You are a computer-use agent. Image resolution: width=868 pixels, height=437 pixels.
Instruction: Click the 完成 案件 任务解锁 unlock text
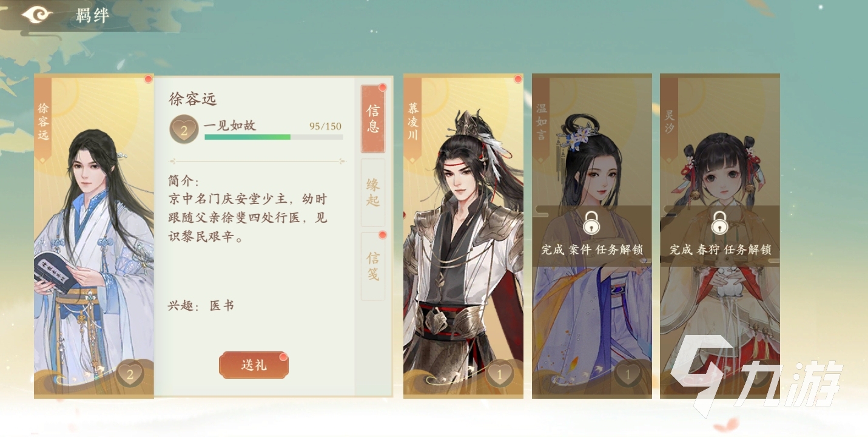point(592,249)
